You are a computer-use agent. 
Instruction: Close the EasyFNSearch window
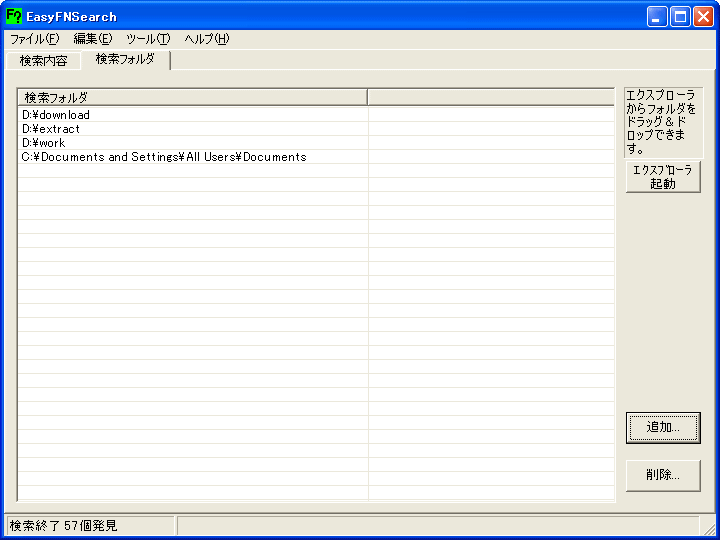703,16
